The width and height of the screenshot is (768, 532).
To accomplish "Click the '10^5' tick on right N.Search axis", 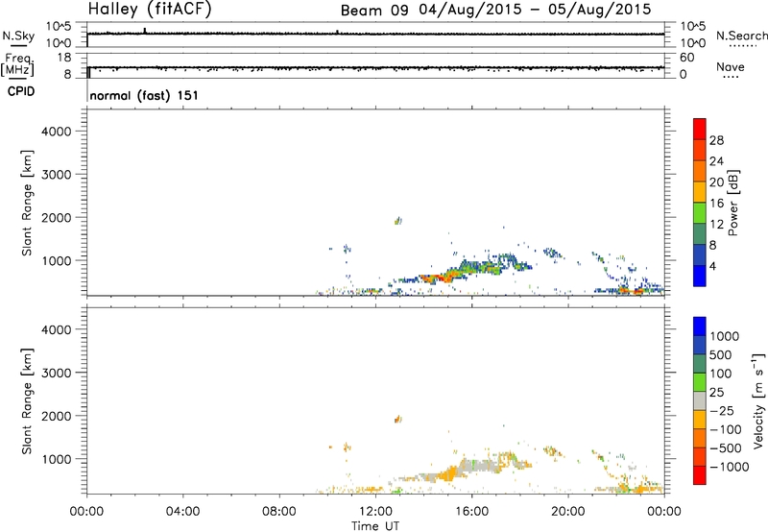I will point(692,26).
